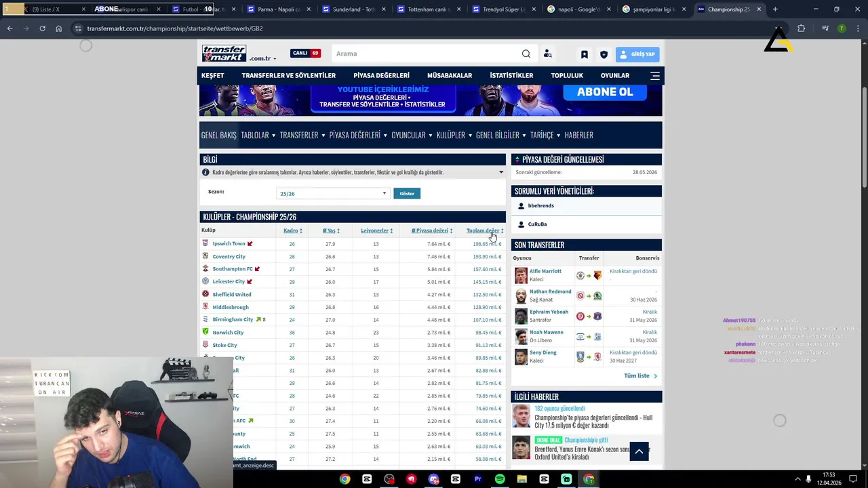The image size is (868, 488).
Task: Click Alfie Marriott's player photo
Action: tap(521, 275)
